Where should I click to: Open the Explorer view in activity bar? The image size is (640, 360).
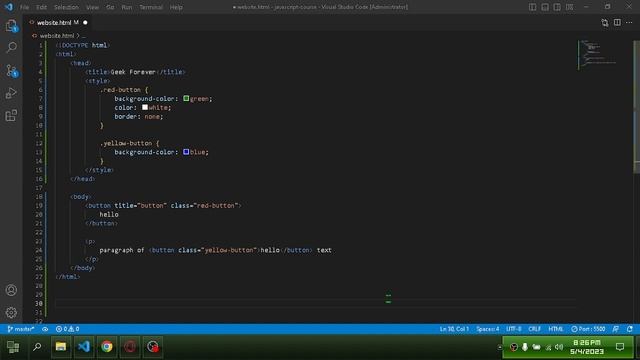tap(11, 26)
